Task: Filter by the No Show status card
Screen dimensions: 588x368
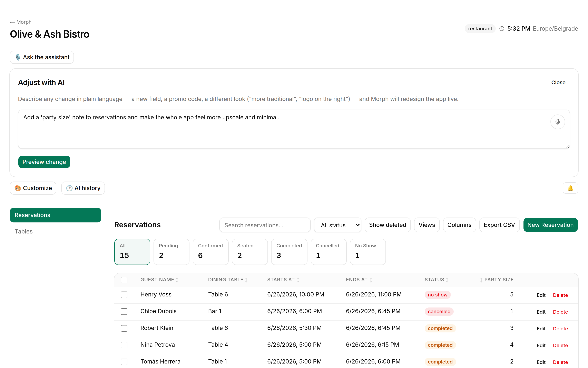Action: pos(368,252)
